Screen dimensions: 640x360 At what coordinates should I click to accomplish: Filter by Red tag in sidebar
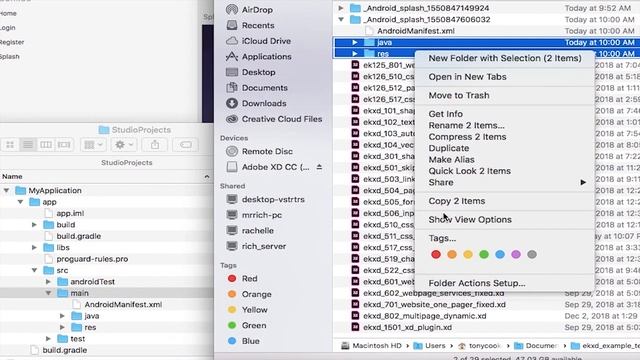242,278
